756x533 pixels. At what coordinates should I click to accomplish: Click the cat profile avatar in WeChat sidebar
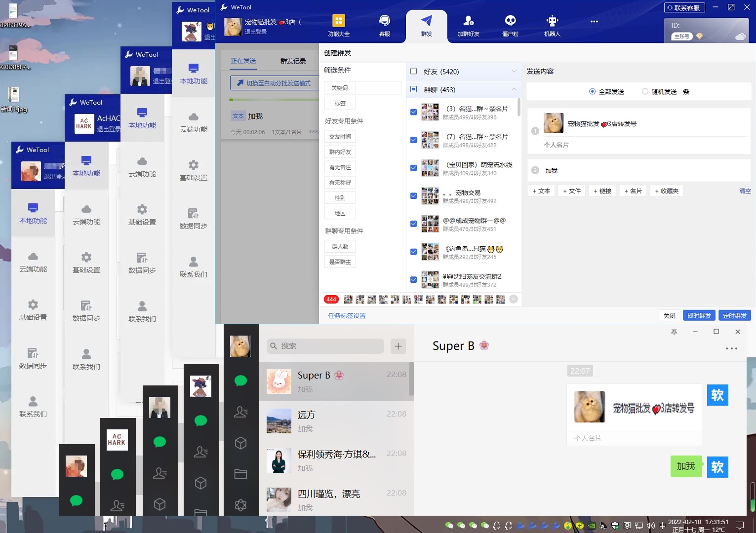click(240, 346)
